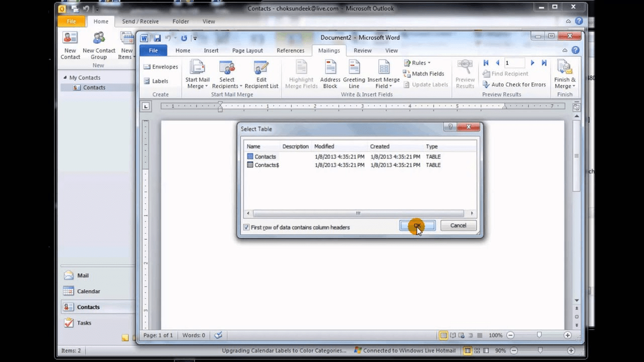Run Auto Check for Errors
Screen dimensions: 644x362
point(514,84)
